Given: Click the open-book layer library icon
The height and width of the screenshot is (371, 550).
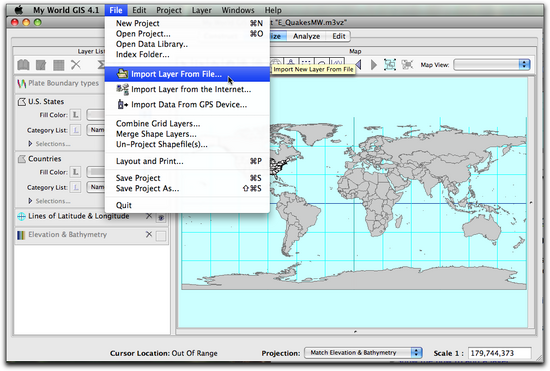Looking at the screenshot, I should point(24,65).
